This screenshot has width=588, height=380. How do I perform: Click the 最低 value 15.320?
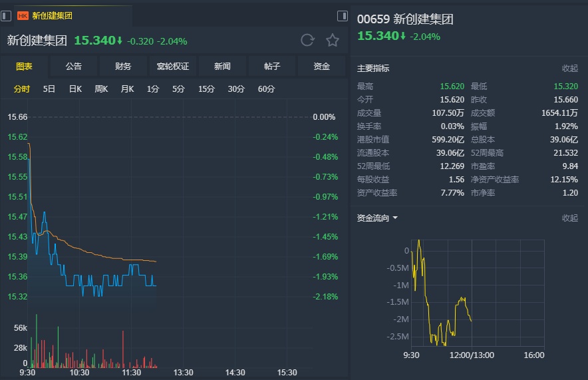[x=566, y=87]
